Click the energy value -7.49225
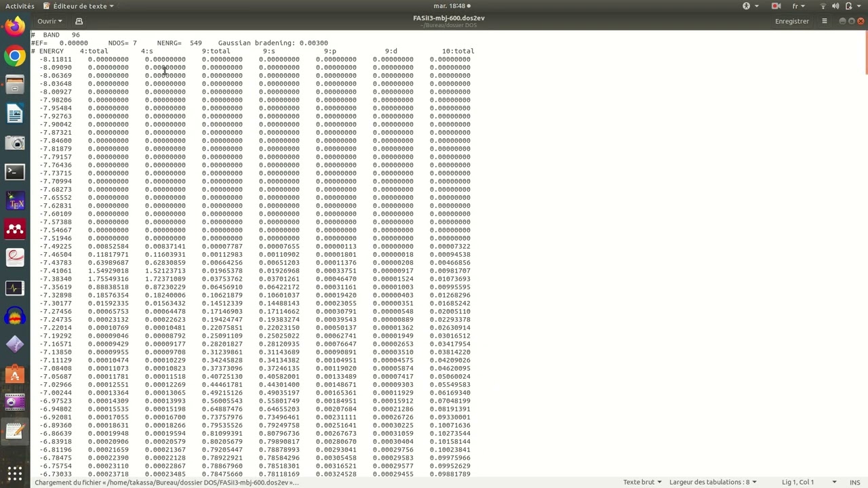The height and width of the screenshot is (488, 868). pos(56,246)
